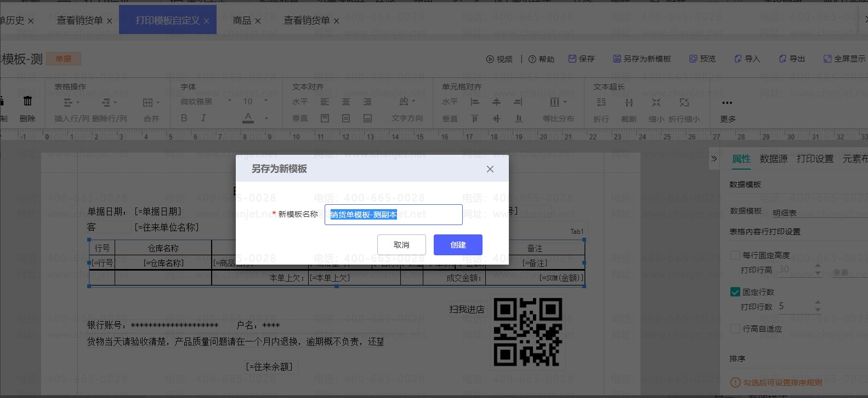
Task: Click the 取消 button in dialog
Action: coord(401,245)
